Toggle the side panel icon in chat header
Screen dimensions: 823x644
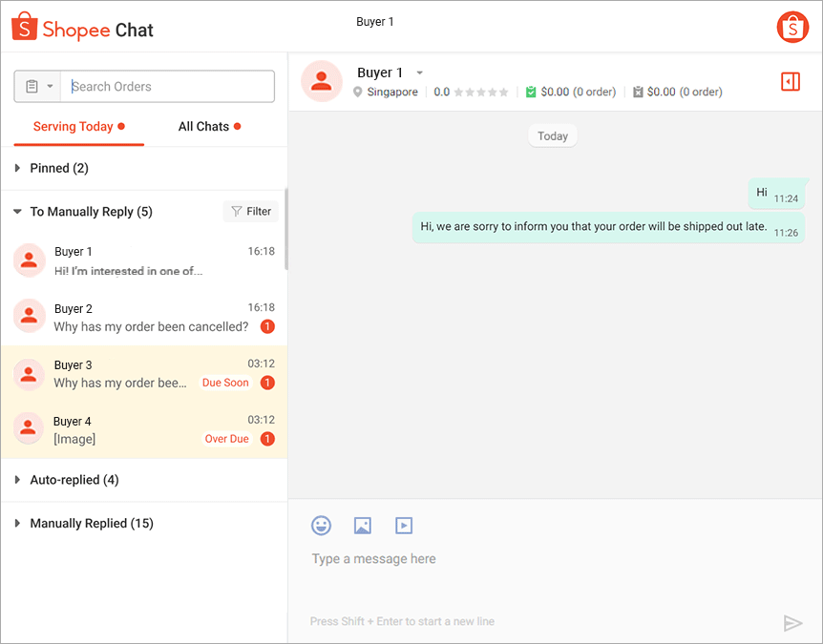[791, 82]
